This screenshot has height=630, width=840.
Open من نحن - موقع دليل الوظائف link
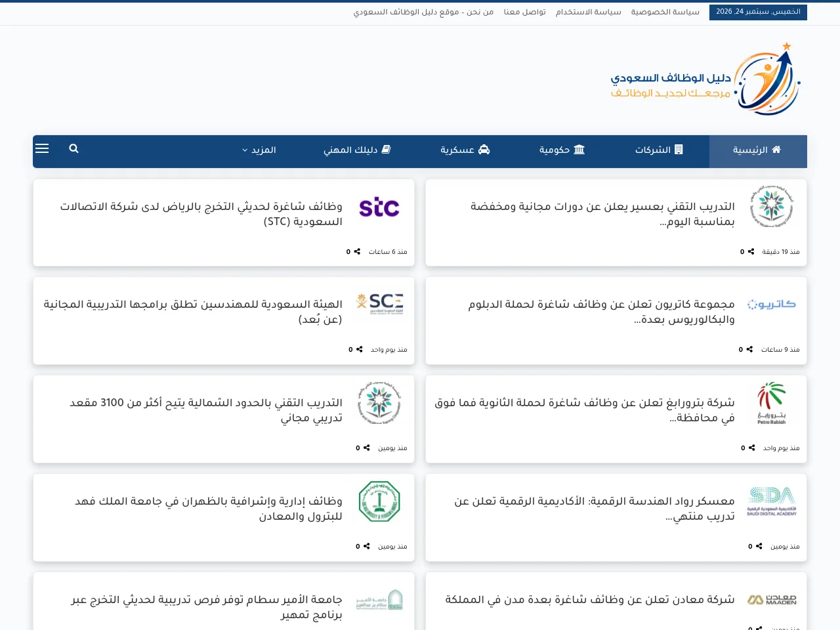[x=423, y=12]
